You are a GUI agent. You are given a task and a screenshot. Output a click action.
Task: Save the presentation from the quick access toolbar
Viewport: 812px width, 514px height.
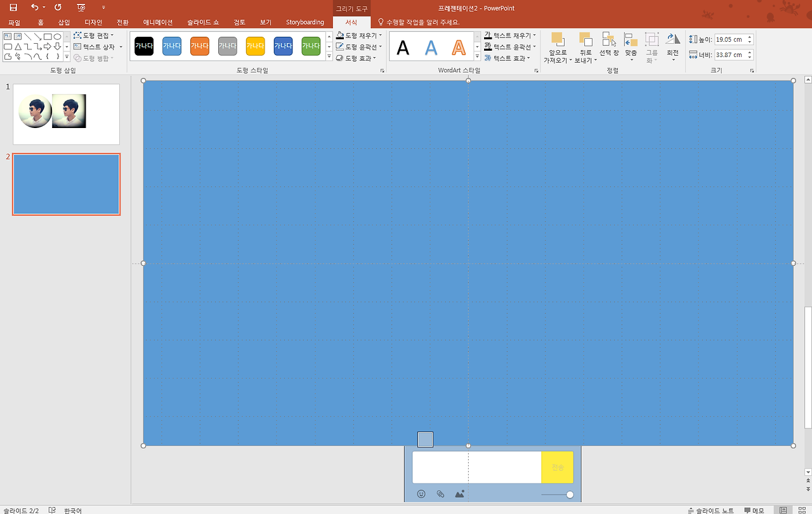click(x=13, y=8)
